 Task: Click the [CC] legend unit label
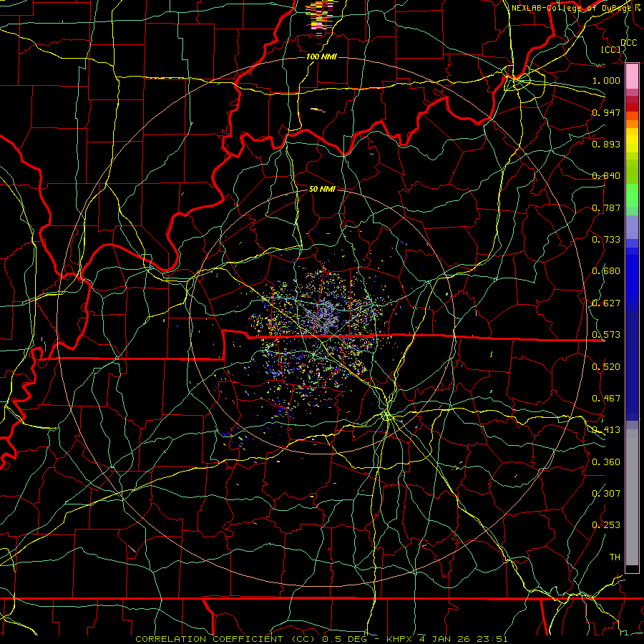coord(611,49)
